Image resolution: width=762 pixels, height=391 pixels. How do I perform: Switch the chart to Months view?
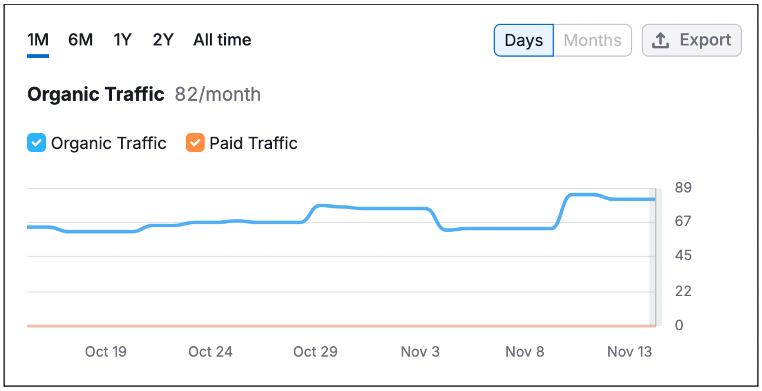click(592, 40)
